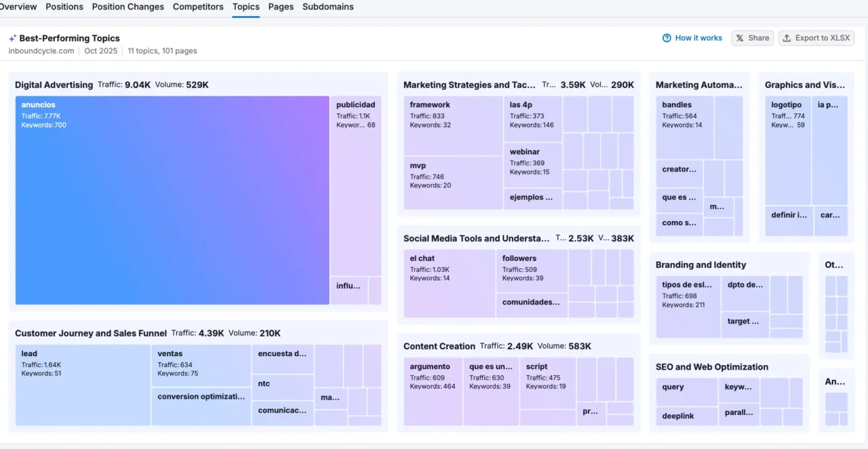Image resolution: width=868 pixels, height=449 pixels.
Task: Click the Share button
Action: point(753,38)
